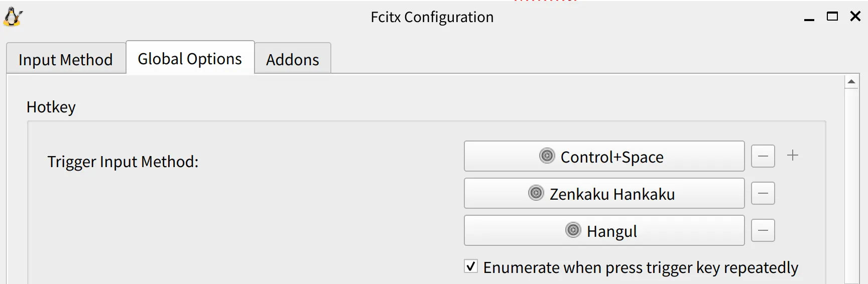Switch to the Input Method tab
Image resolution: width=868 pixels, height=284 pixels.
[66, 60]
